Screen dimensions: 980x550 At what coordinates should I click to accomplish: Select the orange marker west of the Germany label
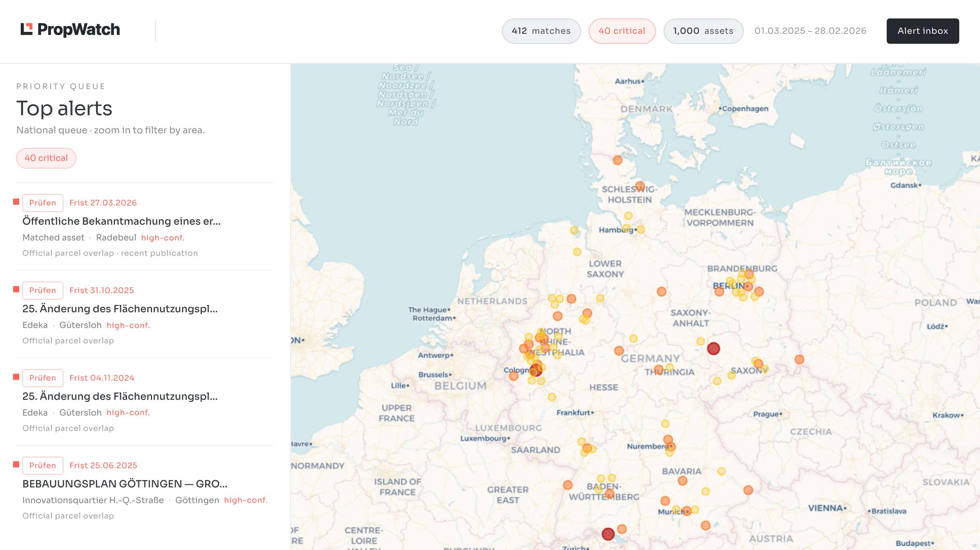coord(619,351)
